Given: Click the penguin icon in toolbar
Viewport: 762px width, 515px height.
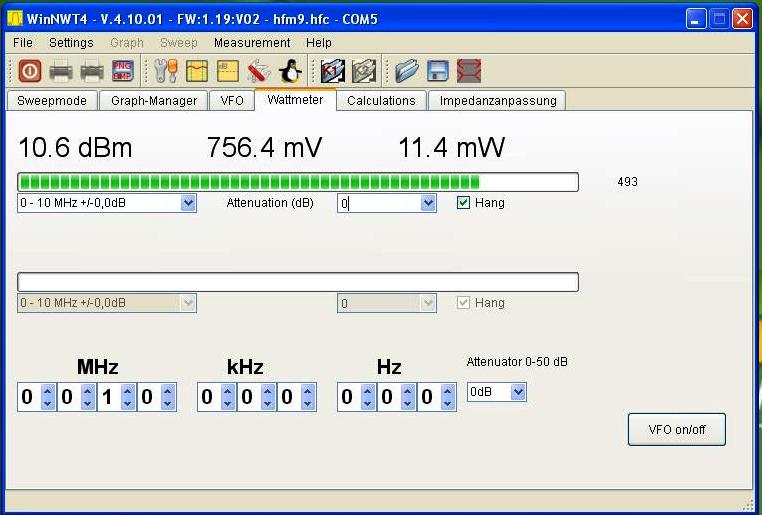Looking at the screenshot, I should click(289, 71).
